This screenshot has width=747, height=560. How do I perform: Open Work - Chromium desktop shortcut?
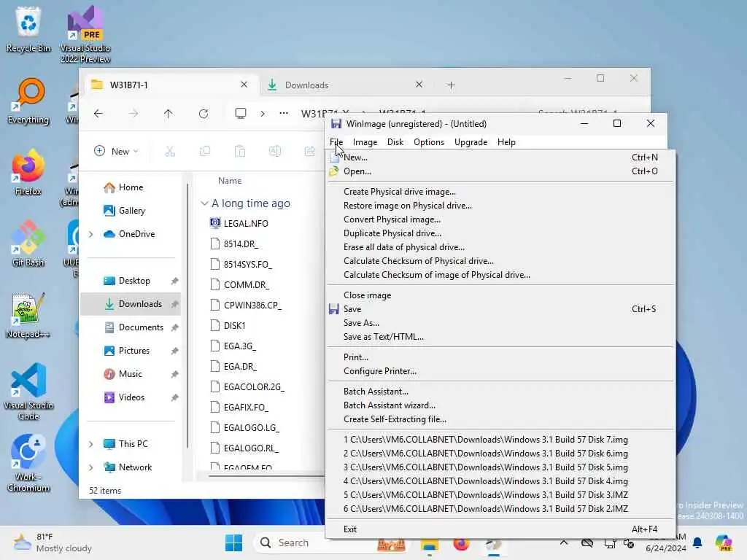[x=28, y=463]
